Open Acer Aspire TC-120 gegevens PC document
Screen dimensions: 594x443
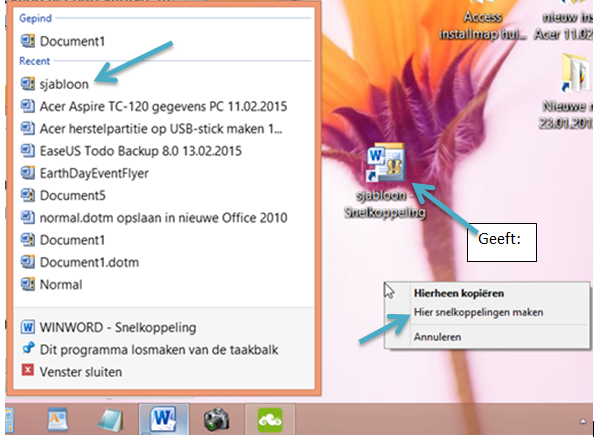tap(164, 106)
